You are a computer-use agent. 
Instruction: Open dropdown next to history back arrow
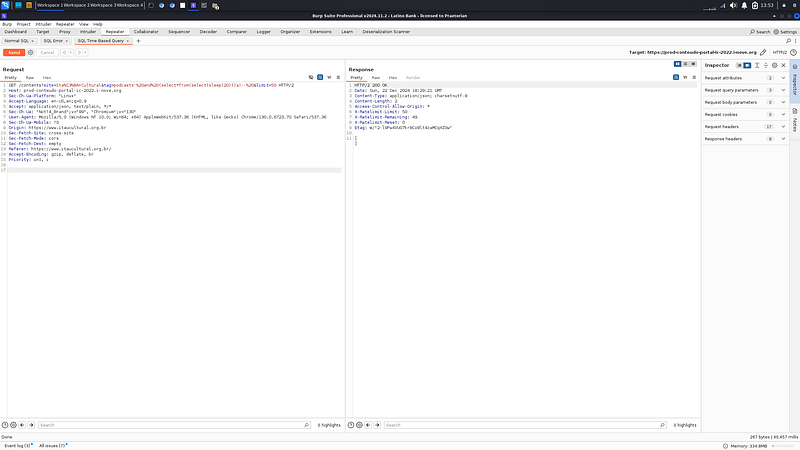pos(70,53)
